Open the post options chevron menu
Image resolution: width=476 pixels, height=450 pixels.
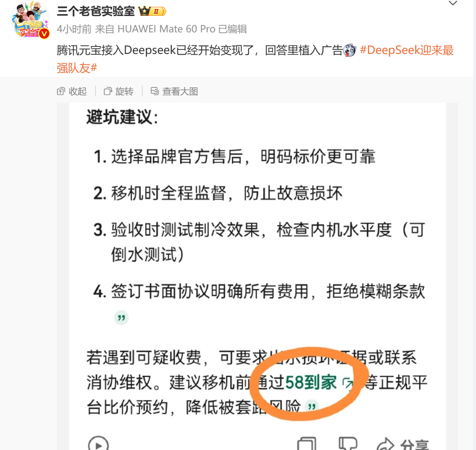[453, 3]
